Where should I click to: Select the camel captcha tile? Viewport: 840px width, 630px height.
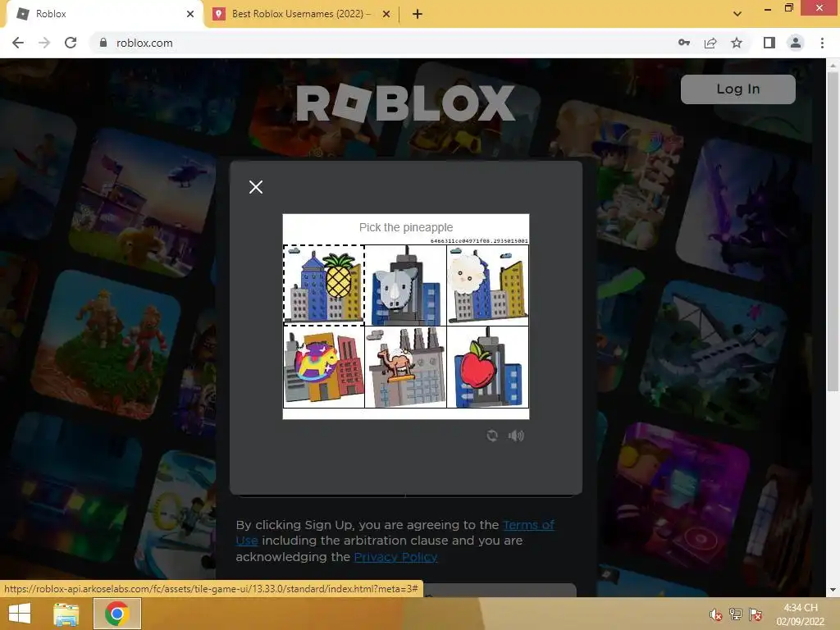(405, 367)
